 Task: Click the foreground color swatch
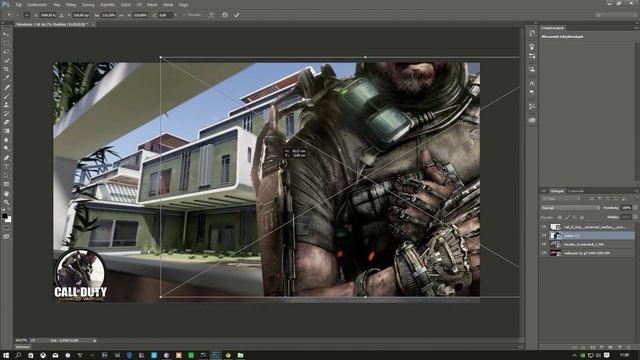(x=4, y=216)
